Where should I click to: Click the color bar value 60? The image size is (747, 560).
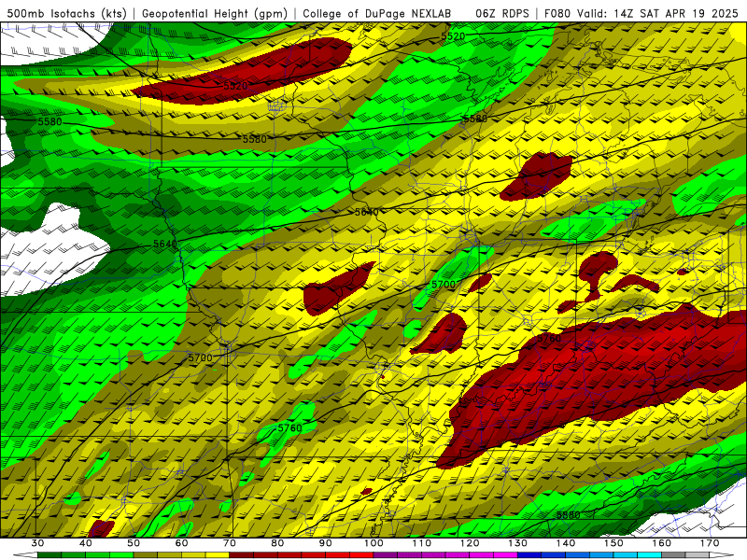tap(181, 543)
